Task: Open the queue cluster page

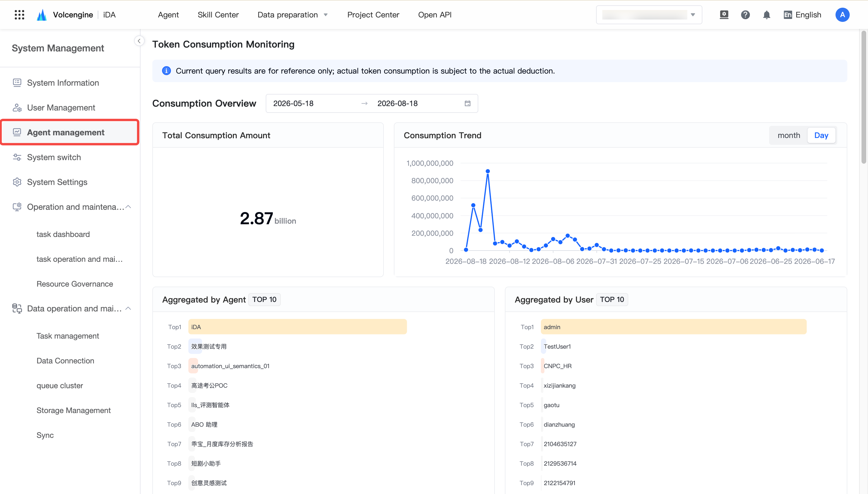Action: (x=60, y=386)
